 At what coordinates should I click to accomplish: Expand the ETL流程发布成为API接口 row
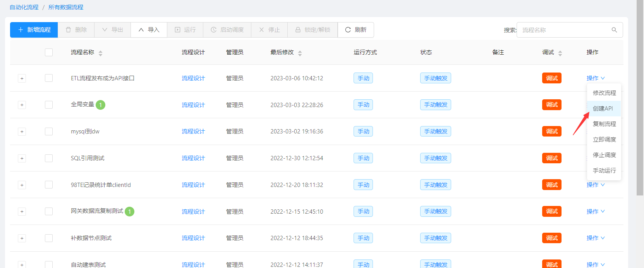tap(22, 78)
